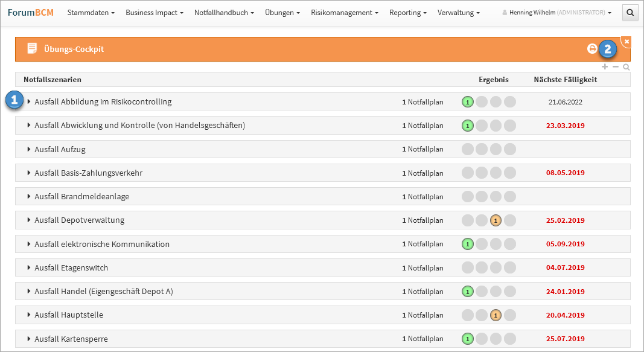Expand Ausfall Handel (Eigengeschäft Depot A) row
This screenshot has height=352, width=644.
(29, 291)
